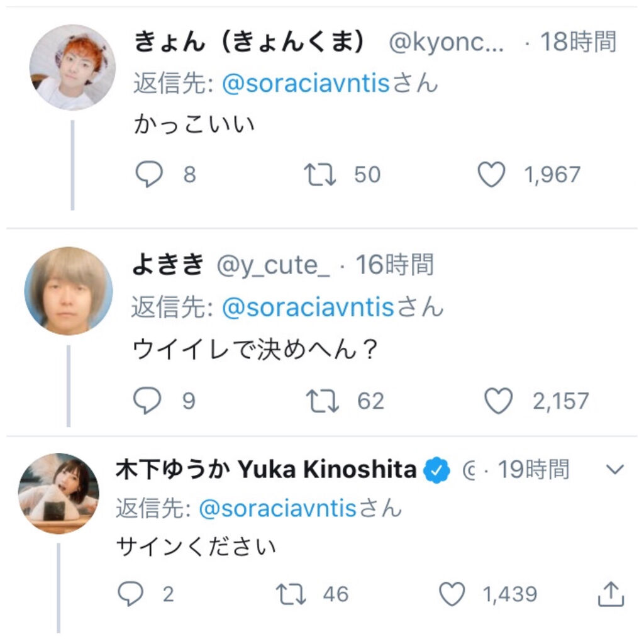Like Yuka Kinoshita's サインください tweet
The width and height of the screenshot is (644, 644).
(x=452, y=594)
